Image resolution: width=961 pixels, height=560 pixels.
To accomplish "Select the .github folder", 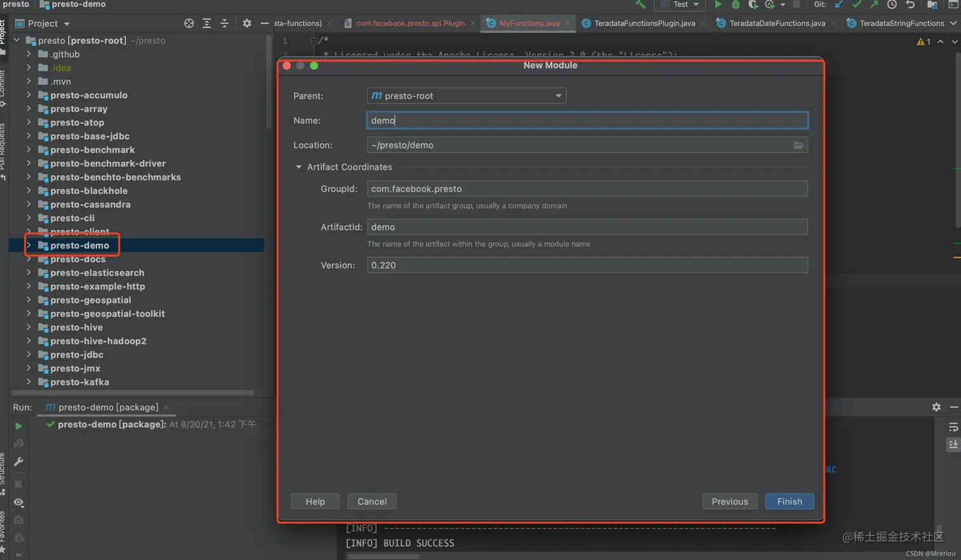I will pos(65,54).
